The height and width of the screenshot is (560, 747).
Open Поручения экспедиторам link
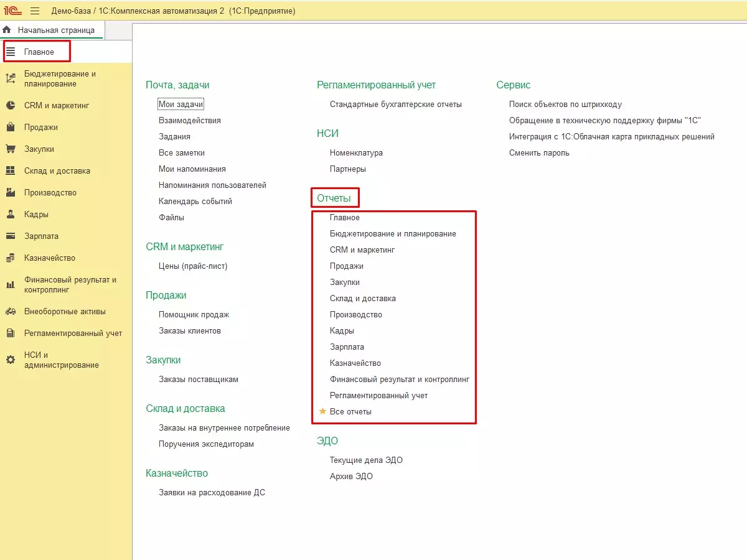pyautogui.click(x=206, y=444)
